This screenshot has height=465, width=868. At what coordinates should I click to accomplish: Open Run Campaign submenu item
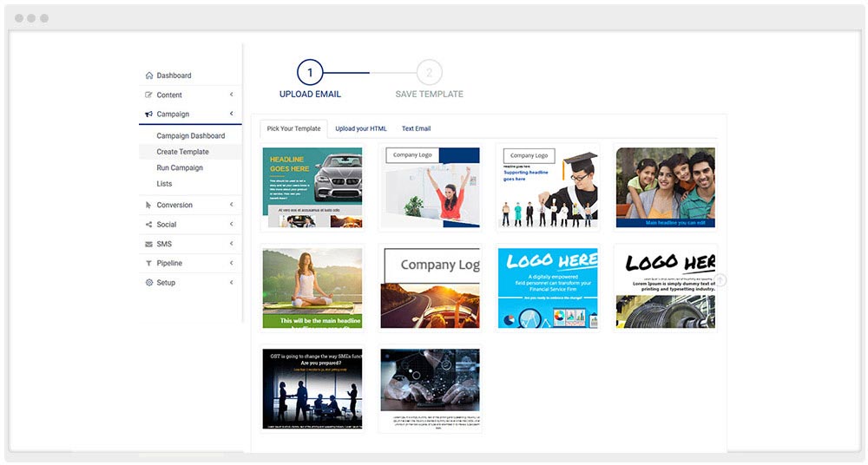pos(180,167)
